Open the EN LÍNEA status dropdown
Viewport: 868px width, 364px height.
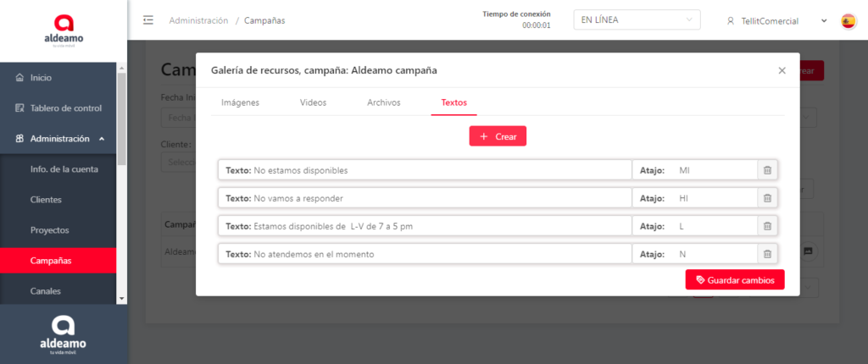[x=637, y=20]
